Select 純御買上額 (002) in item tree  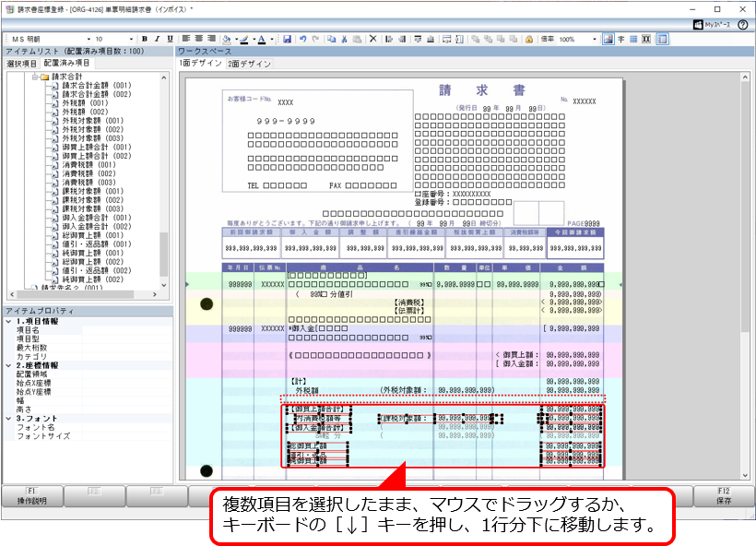pyautogui.click(x=92, y=279)
